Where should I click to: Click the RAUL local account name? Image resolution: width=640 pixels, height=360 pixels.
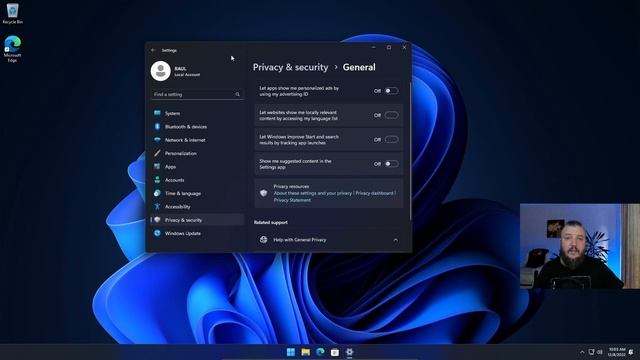pos(180,69)
